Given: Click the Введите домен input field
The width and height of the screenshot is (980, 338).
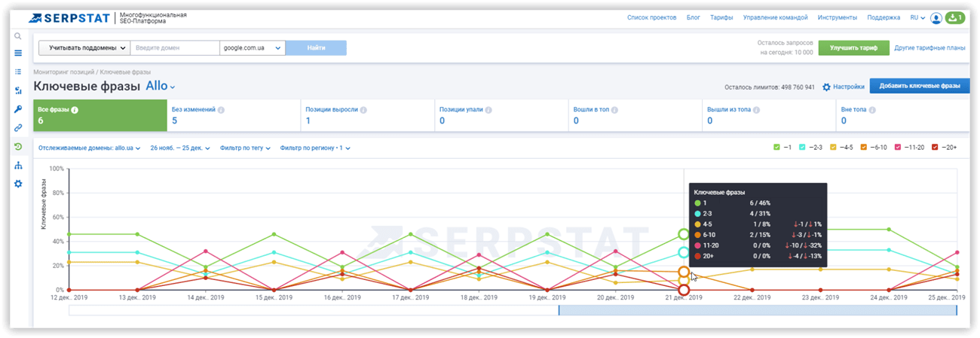Looking at the screenshot, I should tap(175, 48).
